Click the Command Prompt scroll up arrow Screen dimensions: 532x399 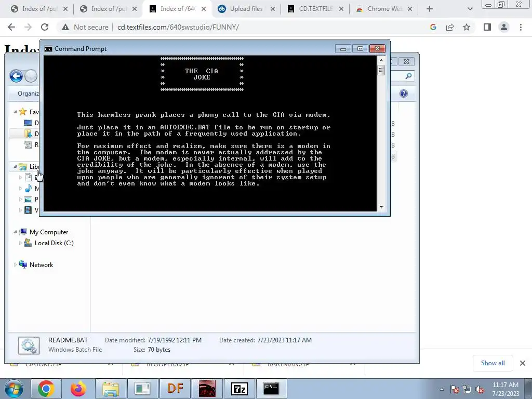coord(381,60)
